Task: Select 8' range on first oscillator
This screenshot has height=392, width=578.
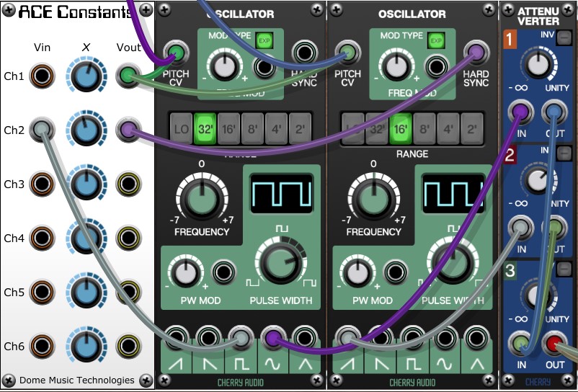Action: click(x=252, y=128)
